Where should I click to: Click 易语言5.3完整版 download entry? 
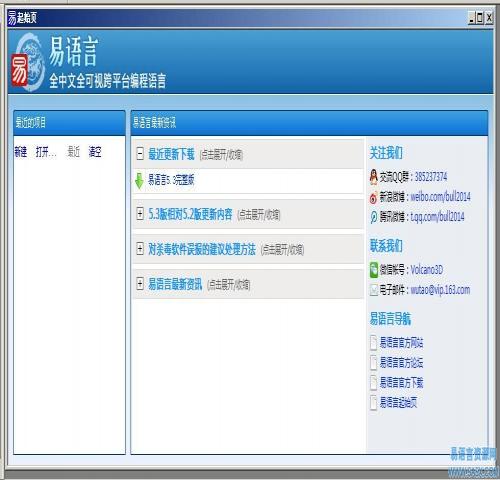point(171,180)
